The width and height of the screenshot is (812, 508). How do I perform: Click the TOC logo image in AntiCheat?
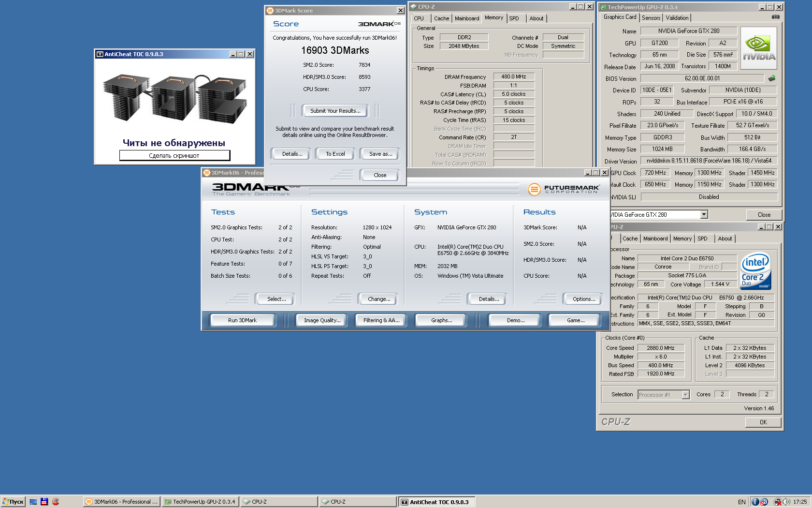(174, 99)
